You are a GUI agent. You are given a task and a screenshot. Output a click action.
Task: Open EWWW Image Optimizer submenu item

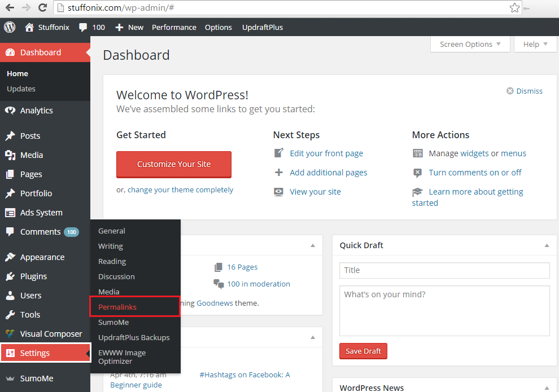click(x=122, y=357)
